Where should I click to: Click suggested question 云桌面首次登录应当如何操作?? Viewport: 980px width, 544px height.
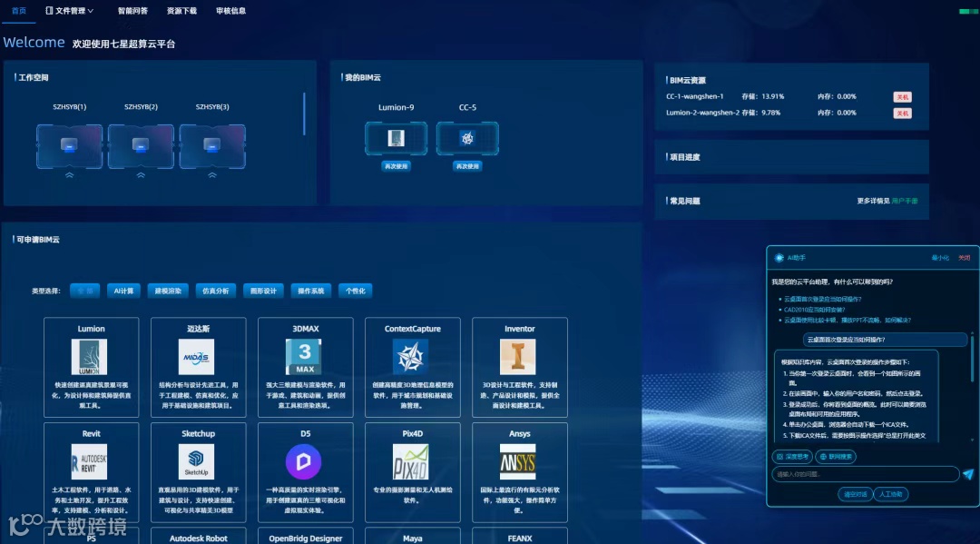tap(822, 299)
